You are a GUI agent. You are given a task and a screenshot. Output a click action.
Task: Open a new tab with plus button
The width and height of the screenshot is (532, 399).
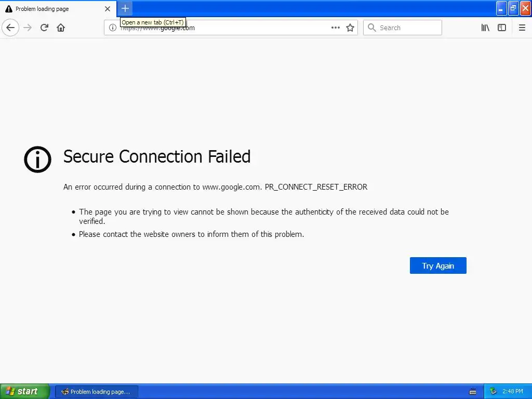click(x=125, y=9)
